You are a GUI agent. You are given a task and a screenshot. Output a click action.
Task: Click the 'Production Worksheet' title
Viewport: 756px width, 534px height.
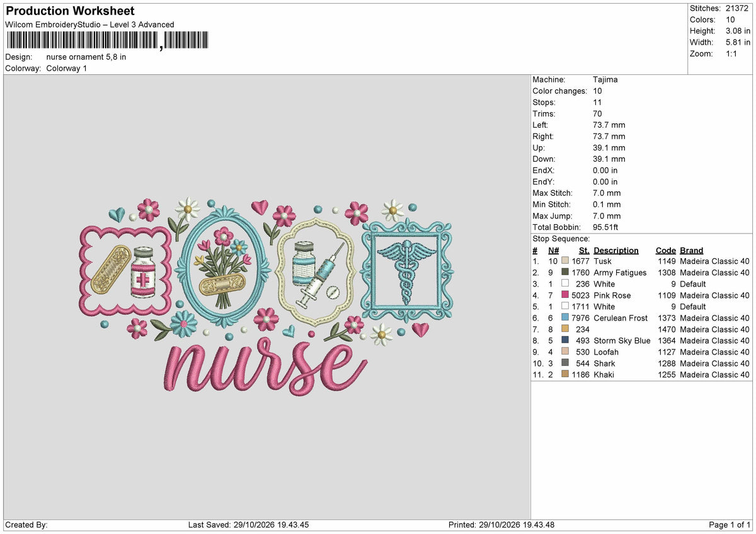tap(70, 11)
